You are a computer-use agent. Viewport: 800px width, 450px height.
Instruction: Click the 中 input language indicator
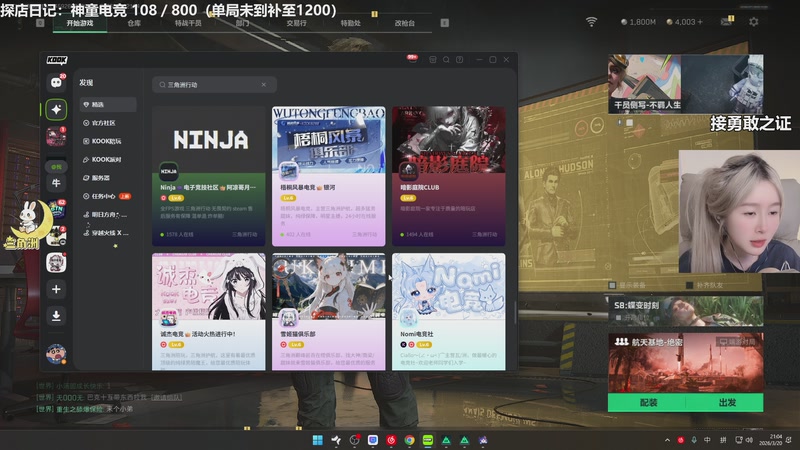pyautogui.click(x=707, y=440)
